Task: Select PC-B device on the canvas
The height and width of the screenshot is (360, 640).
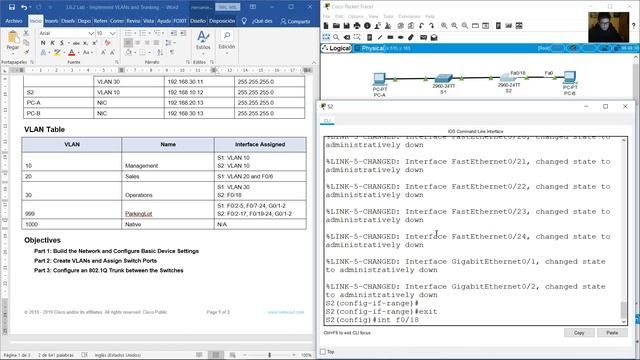Action: tap(570, 77)
